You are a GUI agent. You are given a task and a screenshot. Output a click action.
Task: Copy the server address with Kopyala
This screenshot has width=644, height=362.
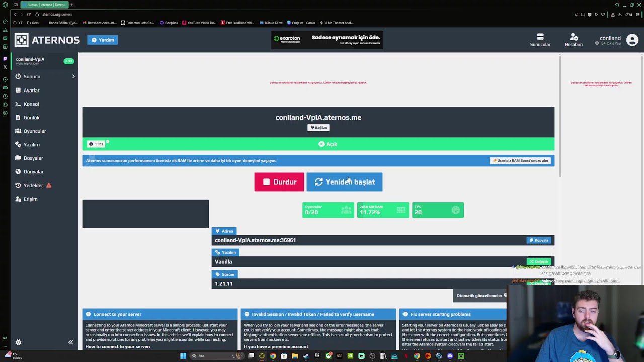pyautogui.click(x=538, y=240)
